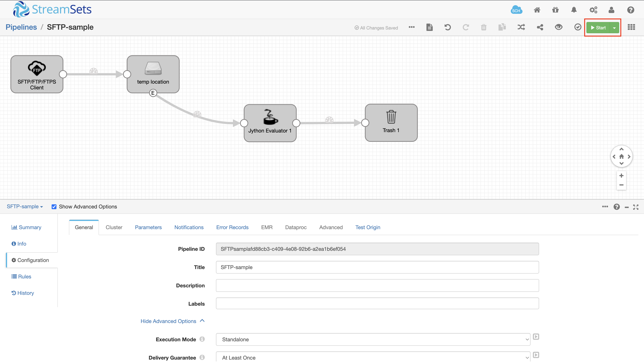Select the Jython Evaluator 1 stage
The width and height of the screenshot is (644, 362).
click(270, 123)
